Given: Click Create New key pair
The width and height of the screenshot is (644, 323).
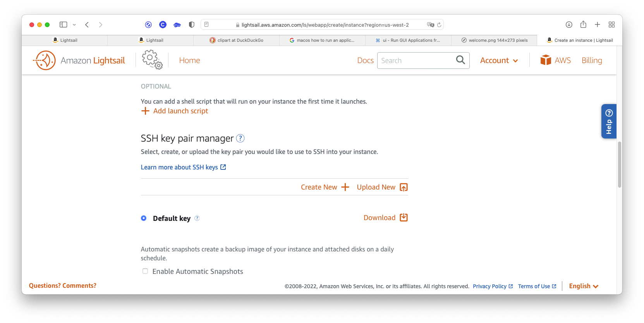Looking at the screenshot, I should pos(319,187).
